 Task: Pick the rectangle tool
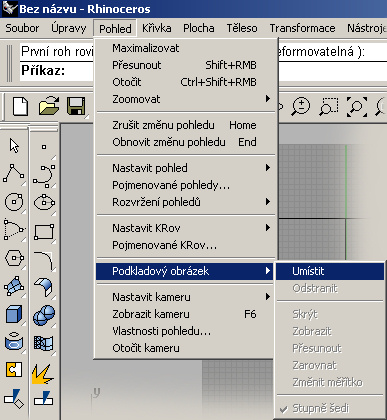[x=44, y=232]
